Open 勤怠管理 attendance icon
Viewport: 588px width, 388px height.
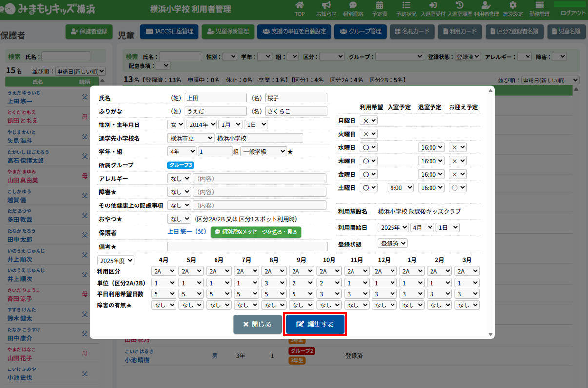pyautogui.click(x=539, y=6)
